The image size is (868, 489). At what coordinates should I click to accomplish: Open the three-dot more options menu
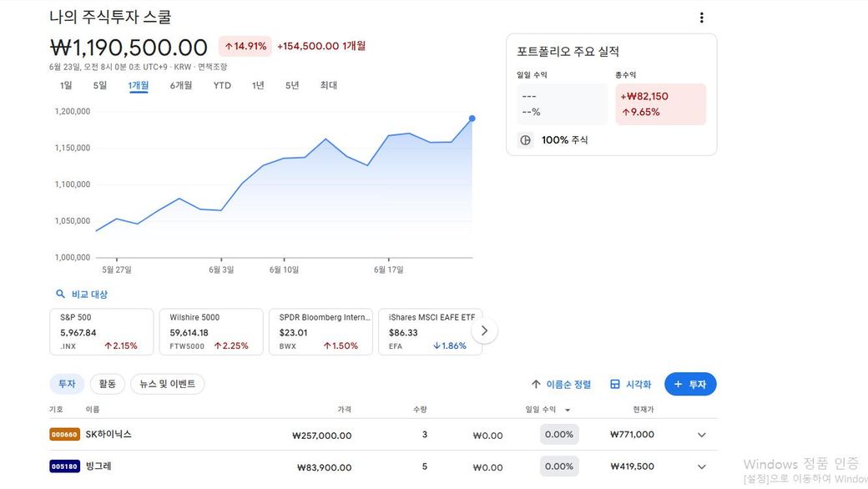tap(701, 18)
